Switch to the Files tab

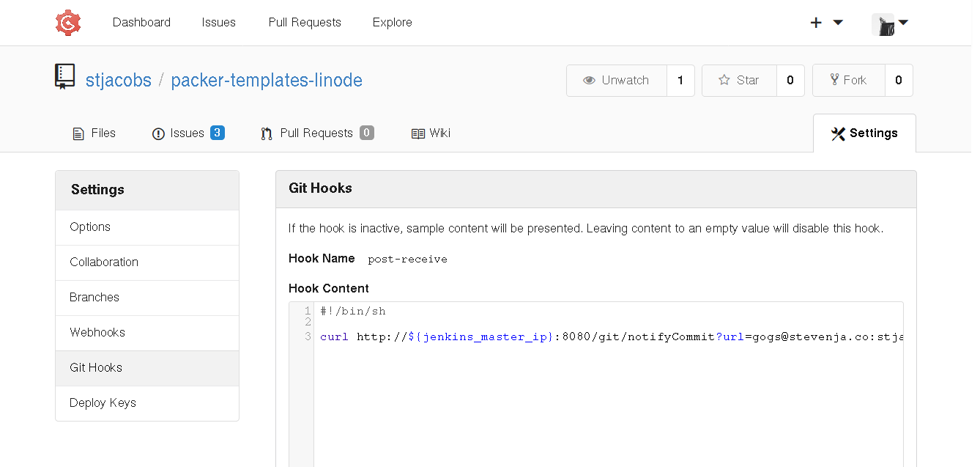click(94, 133)
